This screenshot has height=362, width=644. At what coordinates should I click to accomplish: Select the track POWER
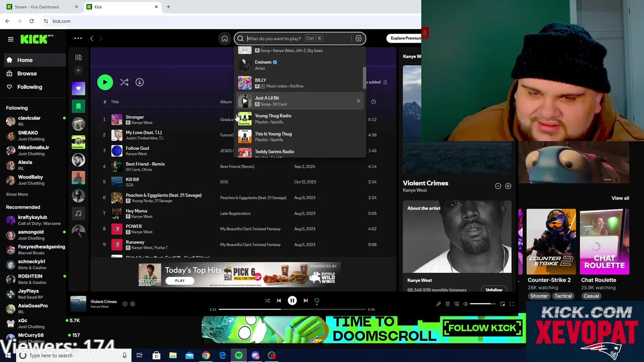(244, 229)
